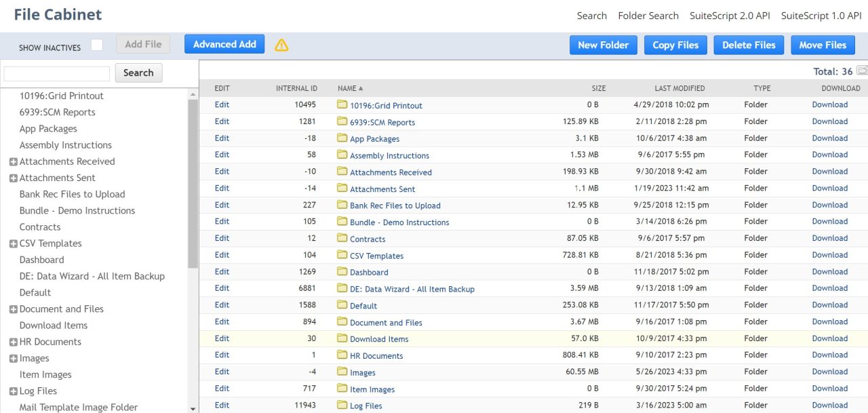Download the Dashboard folder
The height and width of the screenshot is (413, 868).
click(829, 271)
